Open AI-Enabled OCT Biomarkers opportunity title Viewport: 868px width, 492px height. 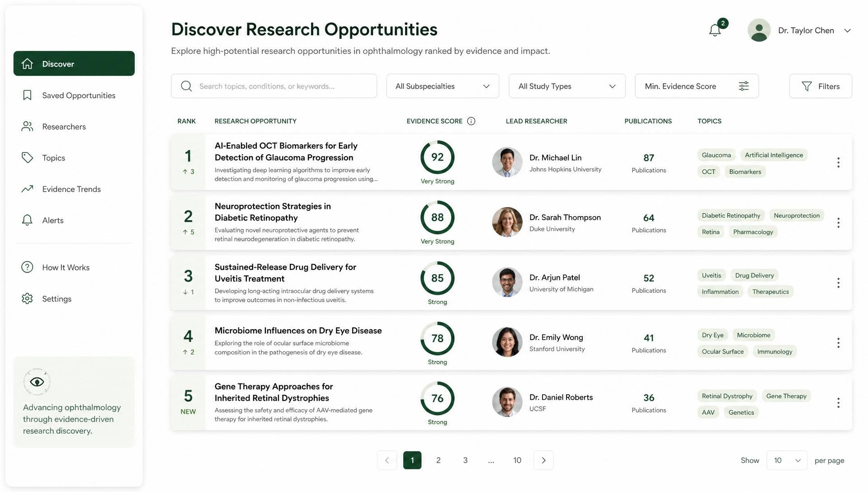(286, 151)
